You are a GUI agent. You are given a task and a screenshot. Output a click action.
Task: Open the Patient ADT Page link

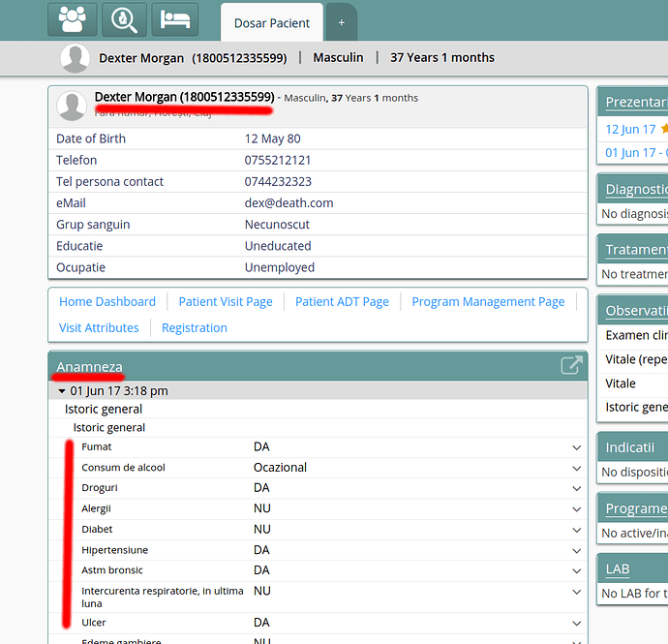pos(342,302)
